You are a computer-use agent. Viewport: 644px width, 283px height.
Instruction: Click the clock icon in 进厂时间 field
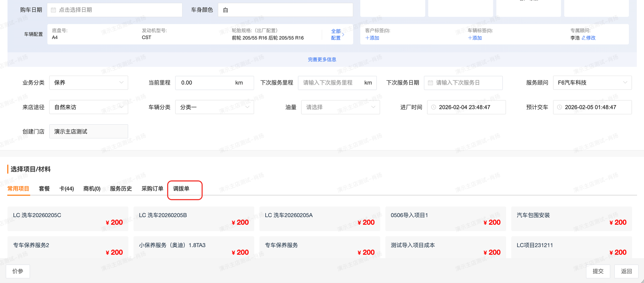[433, 107]
